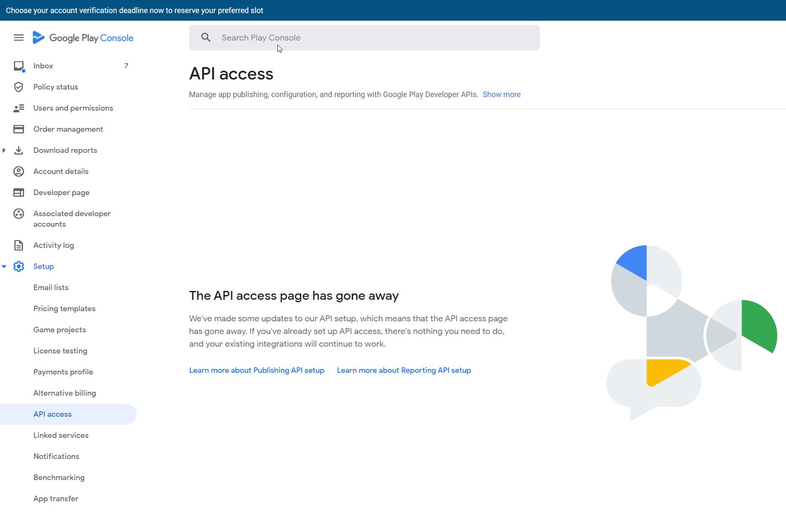Click the account verification deadline banner
Screen dimensions: 786x532
point(393,10)
